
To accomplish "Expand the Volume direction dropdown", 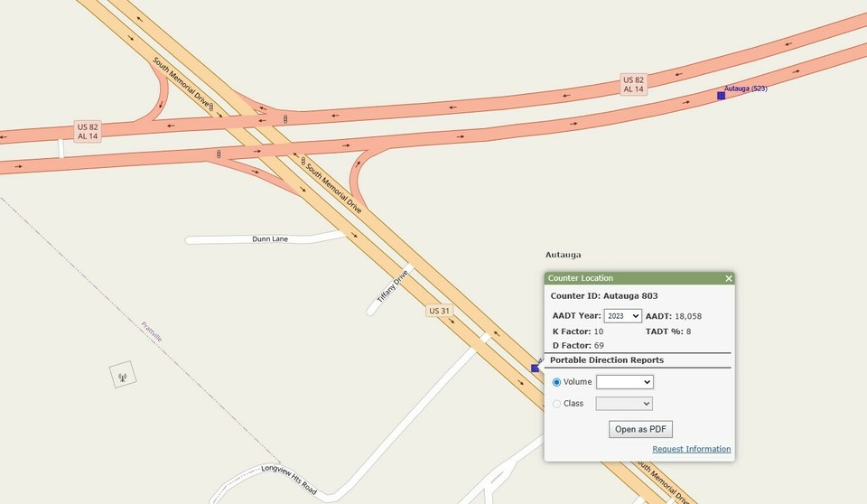I will pos(624,382).
